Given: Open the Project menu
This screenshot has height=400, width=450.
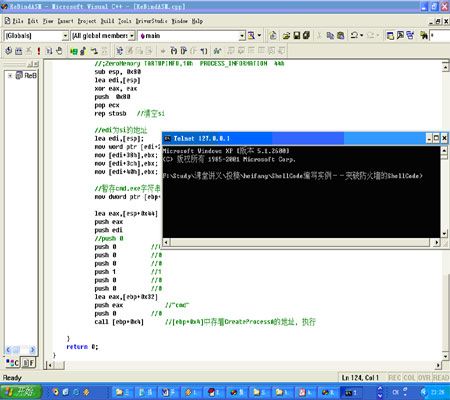Looking at the screenshot, I should point(87,21).
